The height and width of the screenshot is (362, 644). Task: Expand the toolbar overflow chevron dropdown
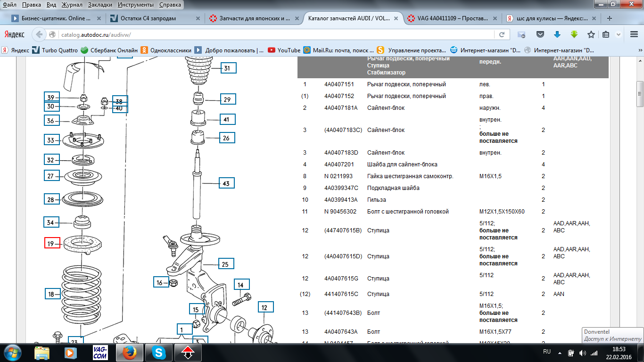point(619,34)
